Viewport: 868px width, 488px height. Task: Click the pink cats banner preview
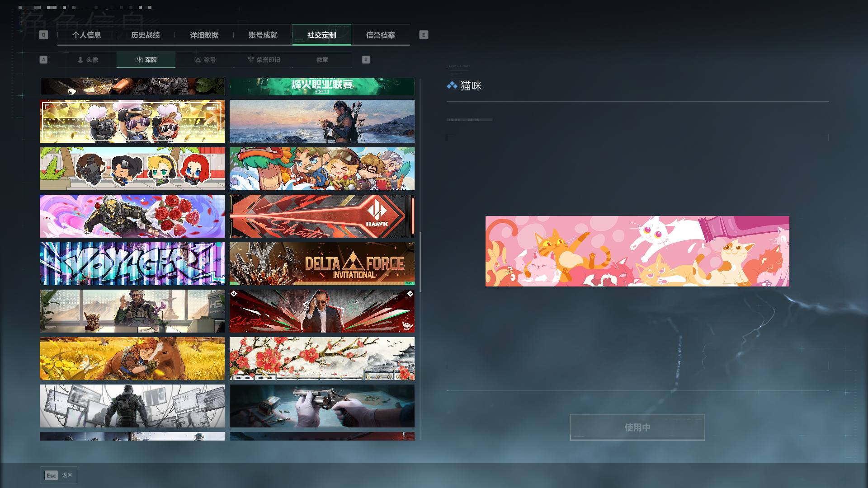click(x=637, y=251)
